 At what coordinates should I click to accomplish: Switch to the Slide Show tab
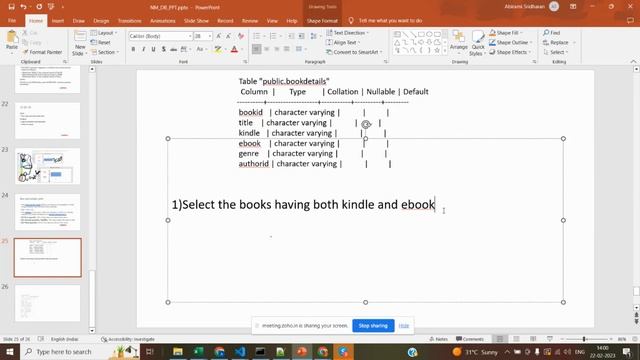click(196, 21)
